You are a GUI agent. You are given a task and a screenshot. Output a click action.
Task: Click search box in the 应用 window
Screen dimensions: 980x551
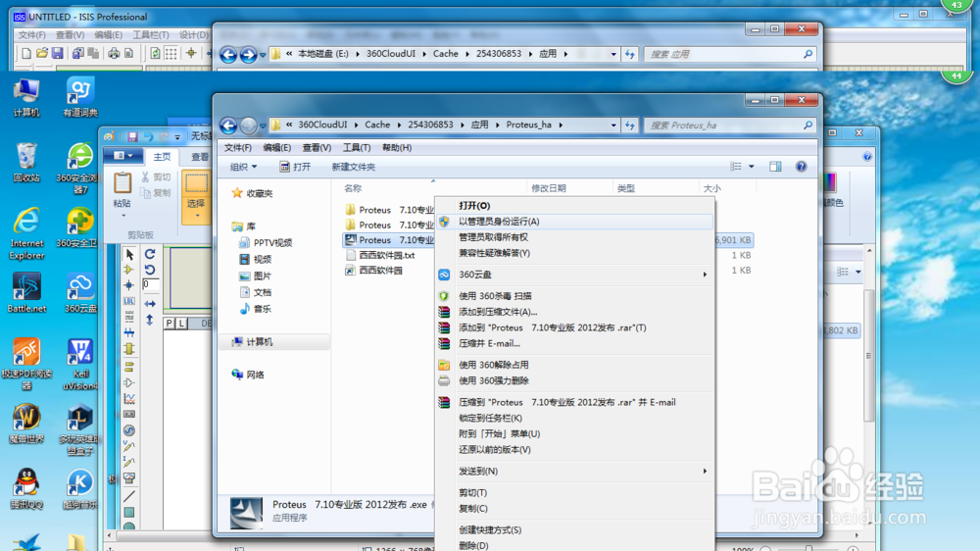coord(729,54)
